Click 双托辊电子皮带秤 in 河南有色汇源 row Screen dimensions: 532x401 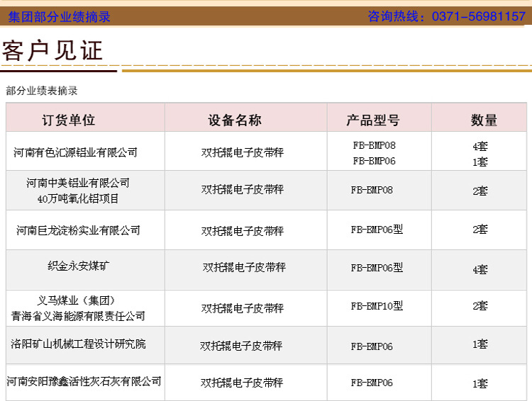coord(243,152)
